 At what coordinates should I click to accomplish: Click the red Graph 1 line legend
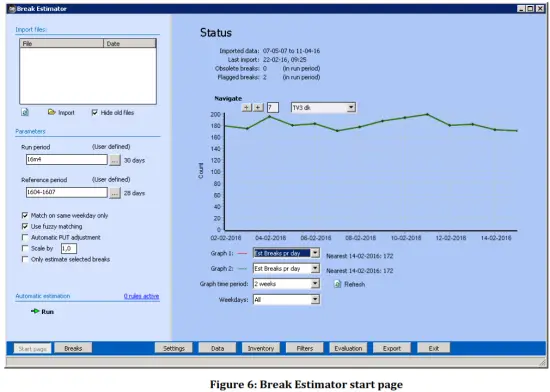pos(242,253)
